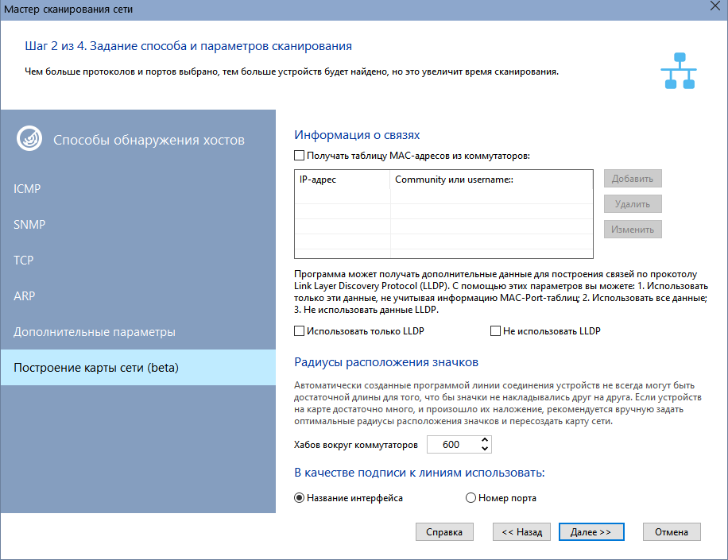Viewport: 728px width, 560px height.
Task: Click the 'Удалить' button
Action: pyautogui.click(x=633, y=204)
